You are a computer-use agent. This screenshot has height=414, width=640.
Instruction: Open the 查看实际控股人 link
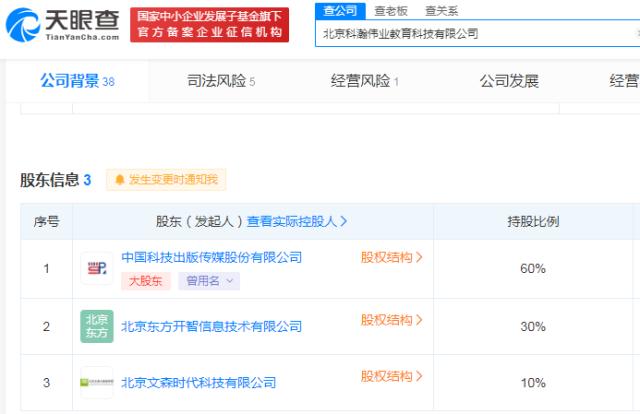coord(297,221)
